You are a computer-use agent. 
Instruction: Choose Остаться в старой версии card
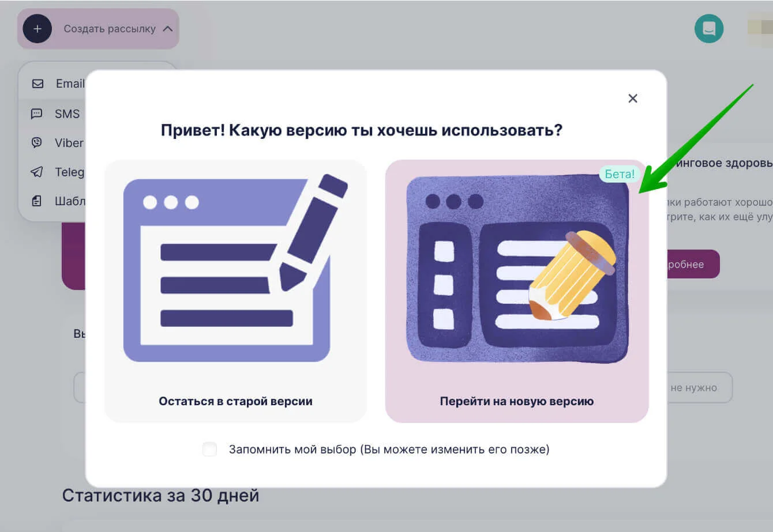[x=235, y=291]
